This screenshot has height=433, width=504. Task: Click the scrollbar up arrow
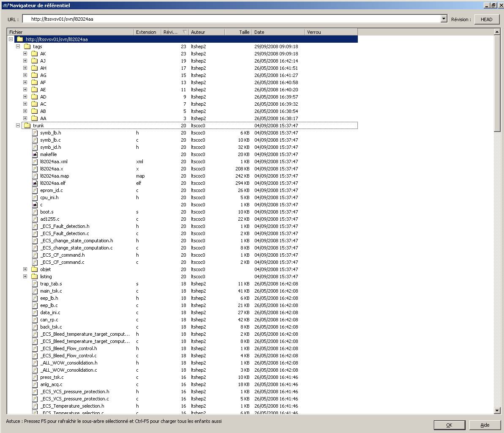(x=497, y=32)
